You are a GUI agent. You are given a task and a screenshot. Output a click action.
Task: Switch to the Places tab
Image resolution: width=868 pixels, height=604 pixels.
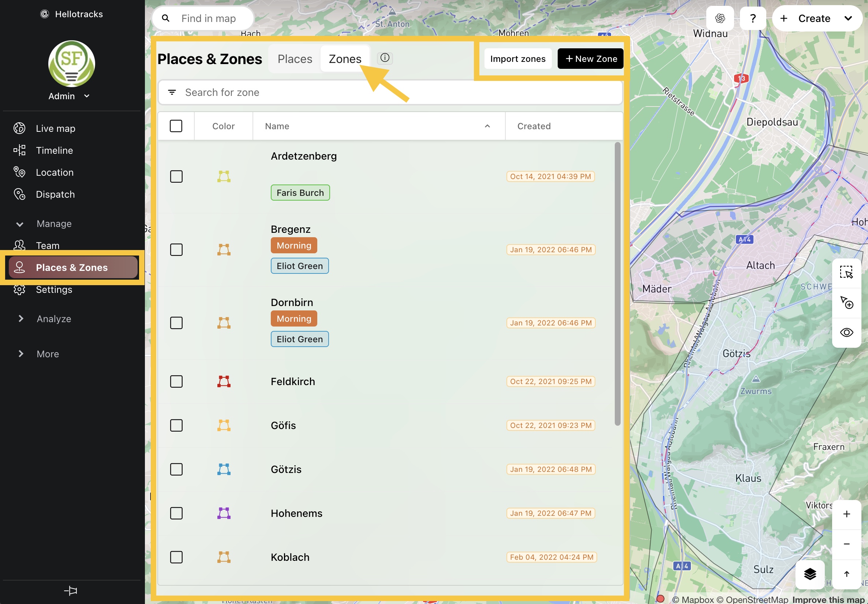pyautogui.click(x=295, y=59)
